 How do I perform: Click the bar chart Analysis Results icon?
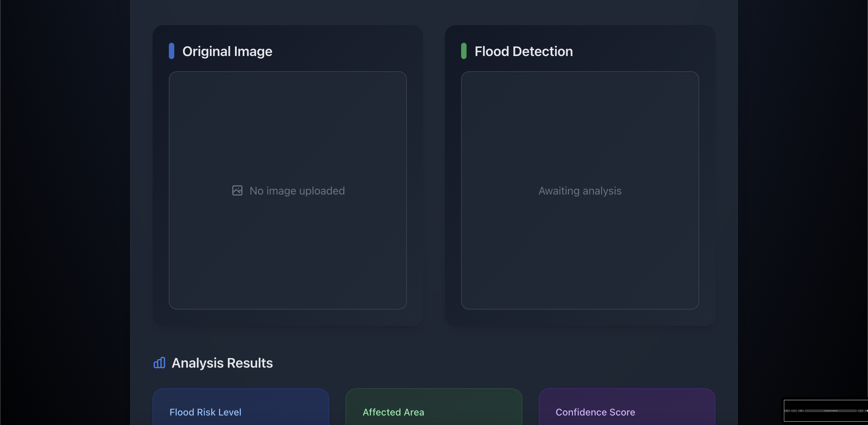(x=159, y=363)
